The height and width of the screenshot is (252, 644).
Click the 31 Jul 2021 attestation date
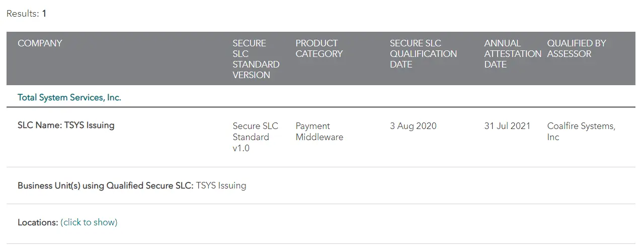tap(507, 126)
